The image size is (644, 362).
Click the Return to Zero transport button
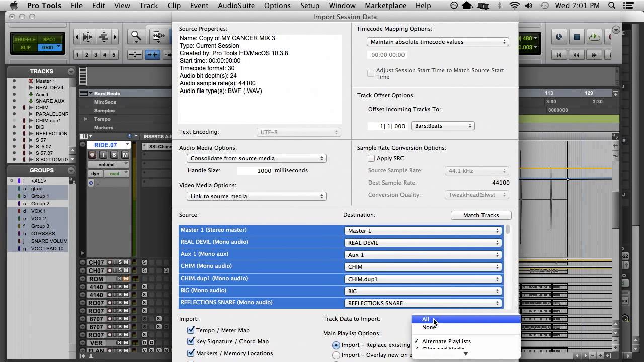click(559, 55)
